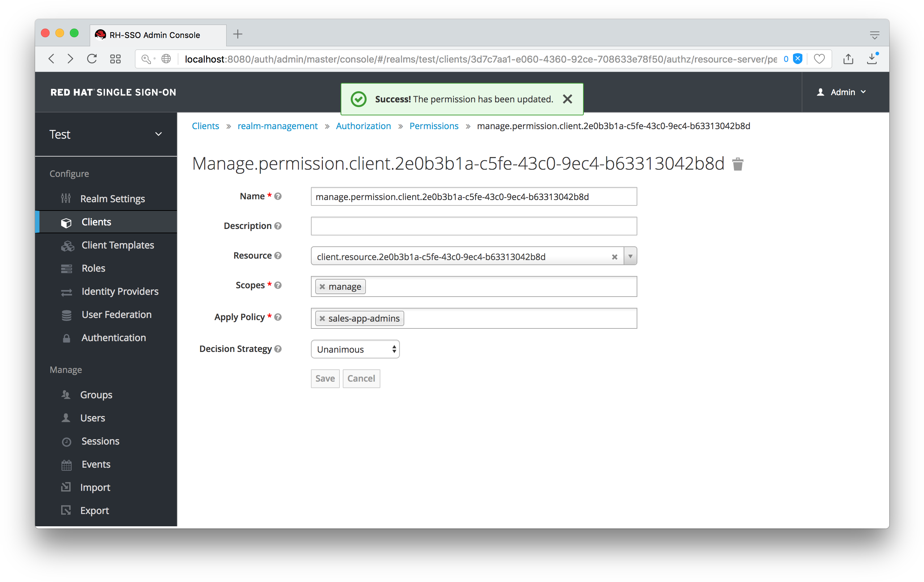This screenshot has width=924, height=582.
Task: Click the Client Templates icon
Action: point(68,245)
